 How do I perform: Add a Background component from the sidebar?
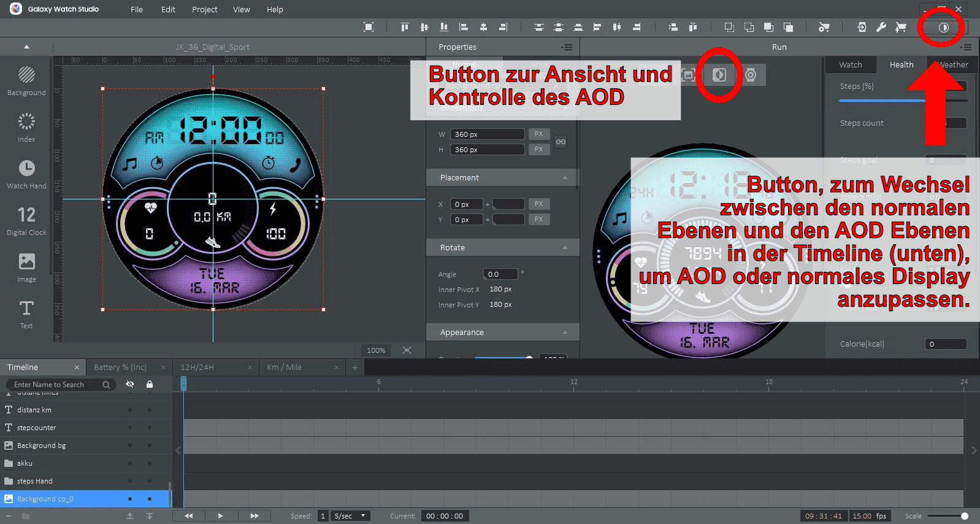[26, 82]
